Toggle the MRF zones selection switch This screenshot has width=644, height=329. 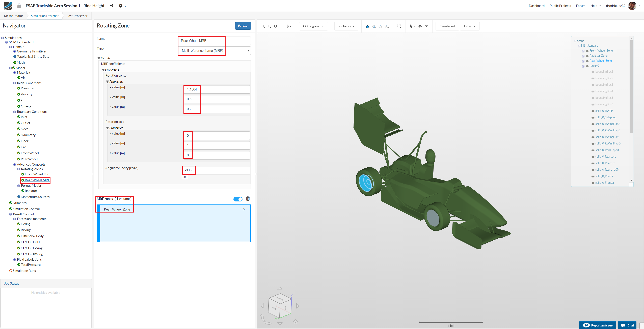[x=238, y=199]
